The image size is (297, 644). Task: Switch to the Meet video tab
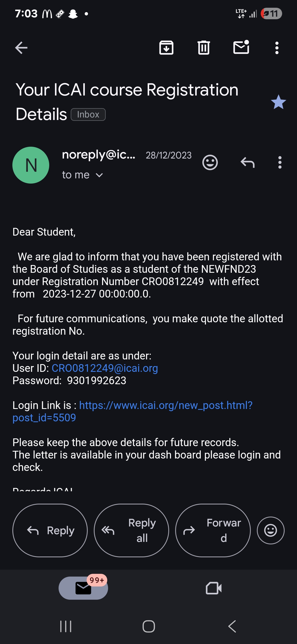214,588
